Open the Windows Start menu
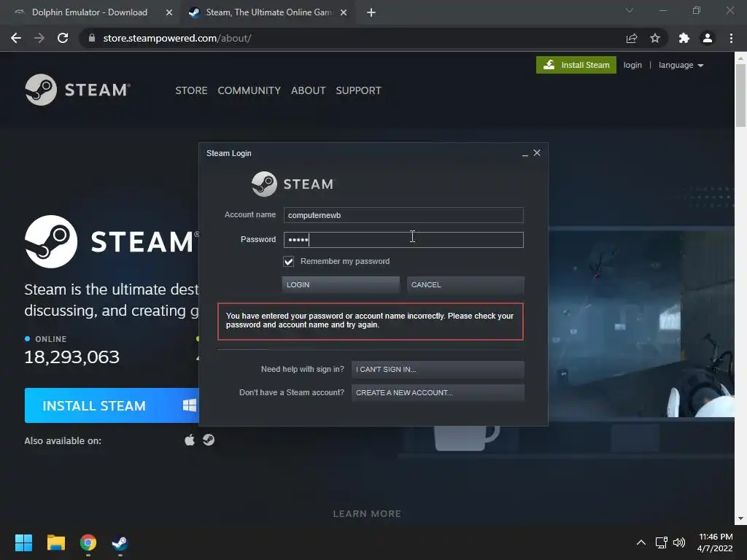 pos(23,542)
